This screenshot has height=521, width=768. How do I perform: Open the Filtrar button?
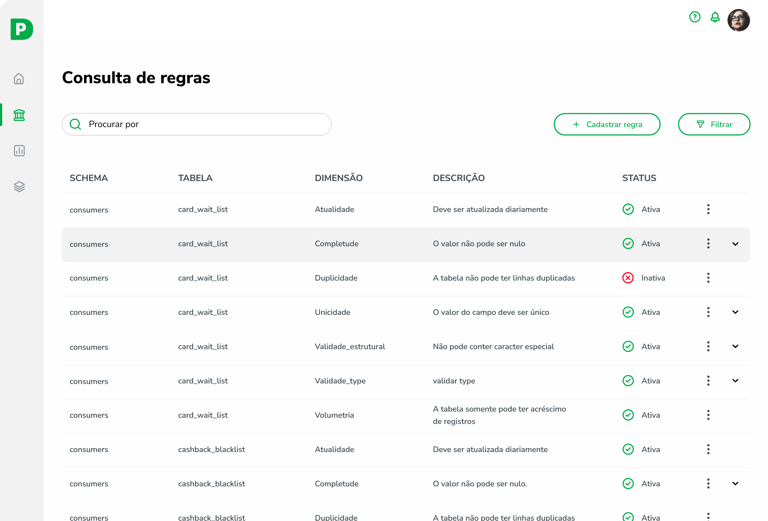(714, 124)
